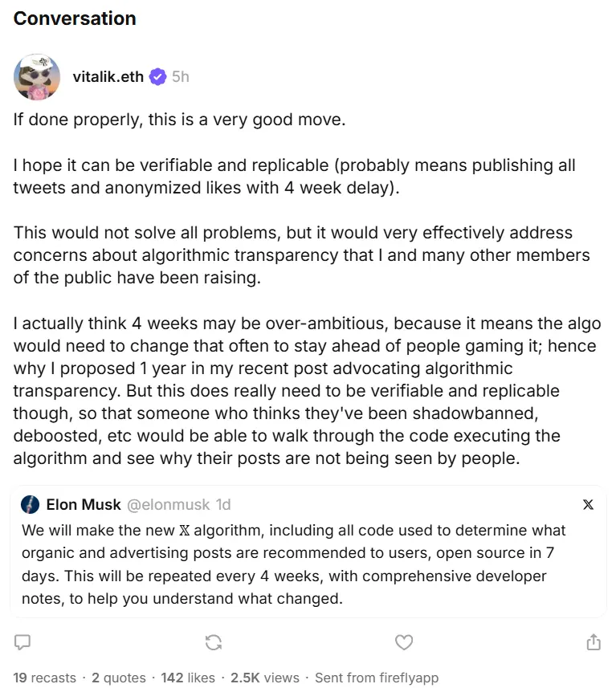Click the X logo on the quoted tweet
The height and width of the screenshot is (688, 616).
point(588,504)
